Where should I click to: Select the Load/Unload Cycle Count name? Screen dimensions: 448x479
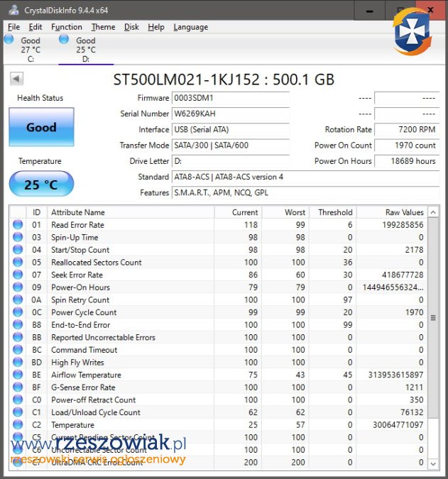click(x=96, y=412)
